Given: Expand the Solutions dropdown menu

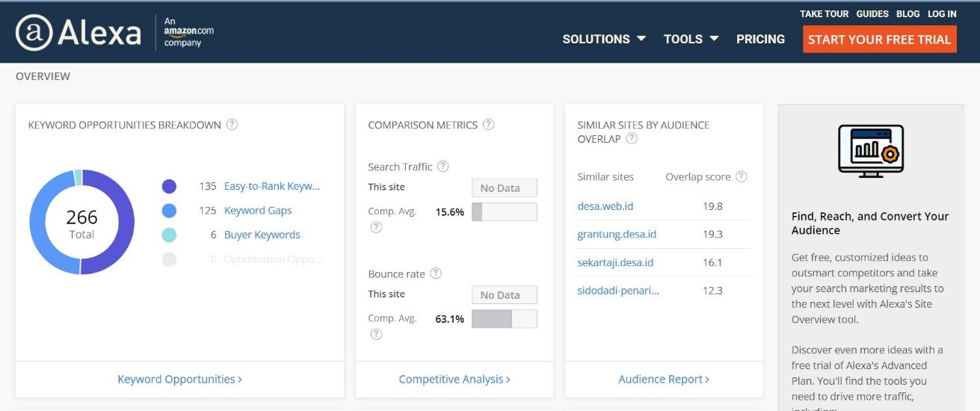Looking at the screenshot, I should [604, 39].
